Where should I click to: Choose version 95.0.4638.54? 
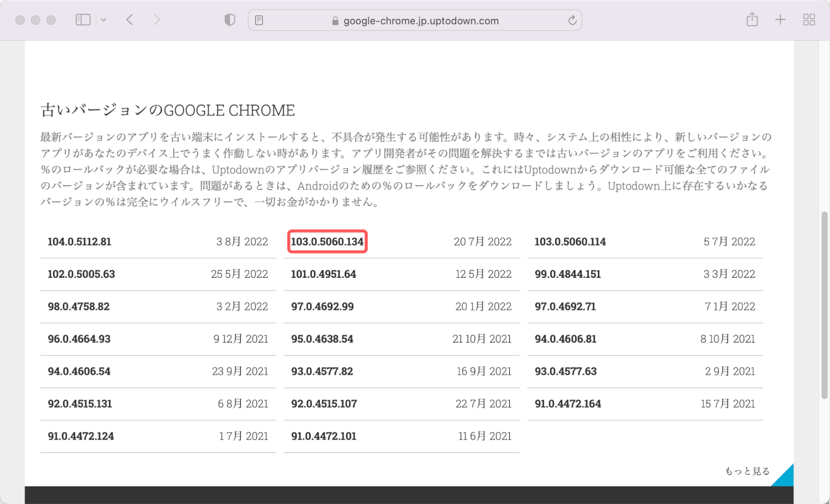[x=322, y=339]
